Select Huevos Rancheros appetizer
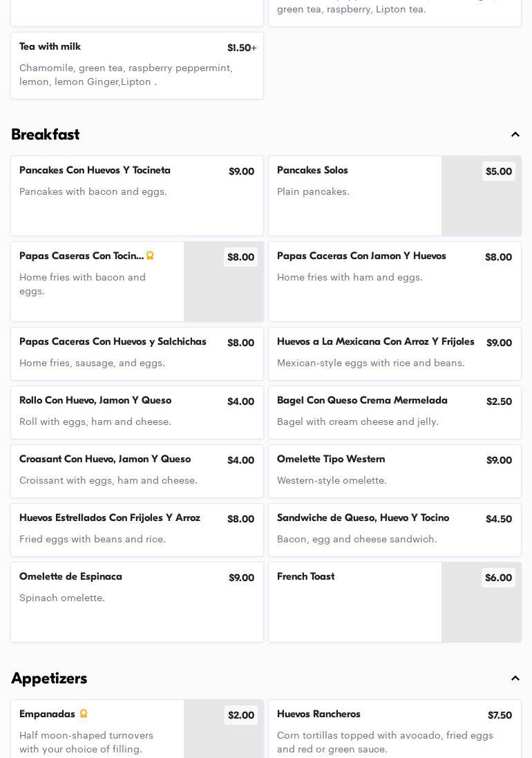Viewport: 532px width, 758px height. pos(395,729)
